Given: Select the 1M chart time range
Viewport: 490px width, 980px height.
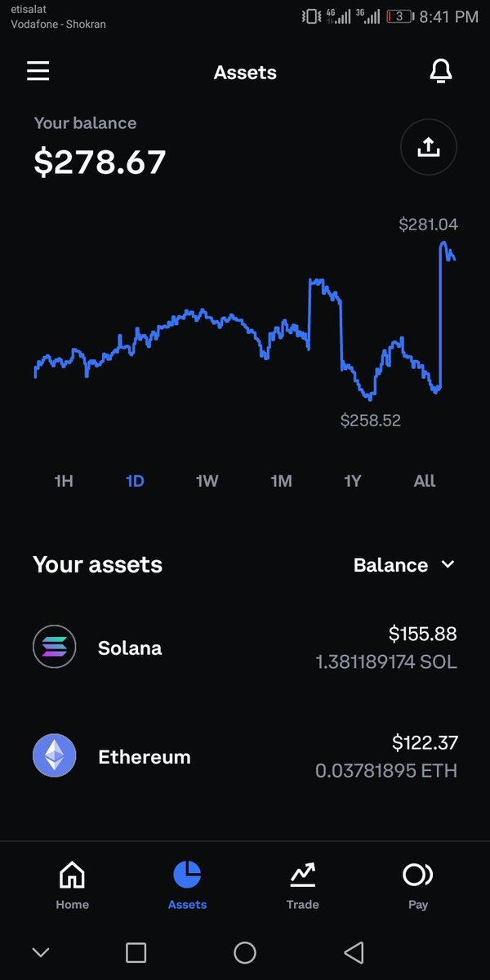Looking at the screenshot, I should [x=281, y=481].
